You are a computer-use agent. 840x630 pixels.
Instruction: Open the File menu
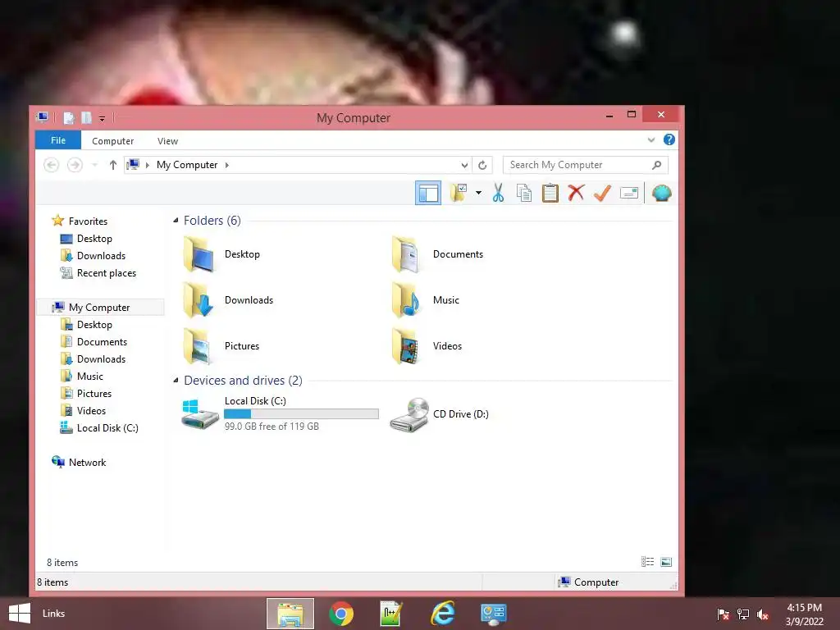tap(58, 140)
